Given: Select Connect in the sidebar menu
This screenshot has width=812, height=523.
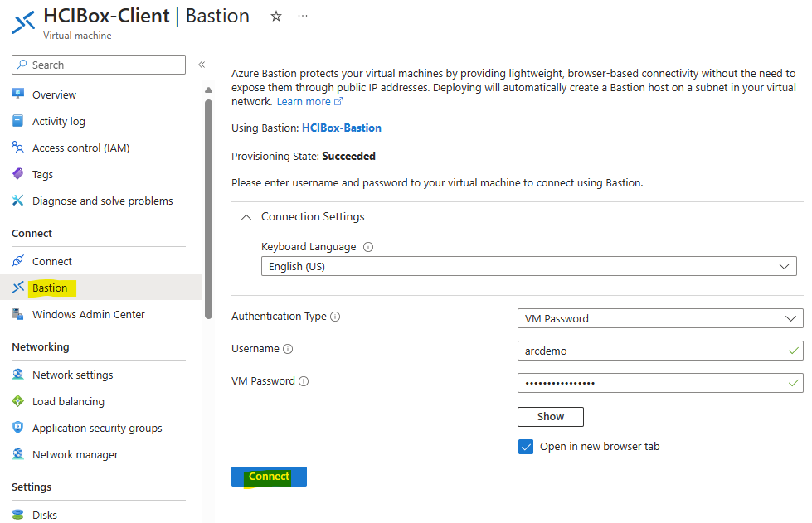Looking at the screenshot, I should pyautogui.click(x=51, y=261).
